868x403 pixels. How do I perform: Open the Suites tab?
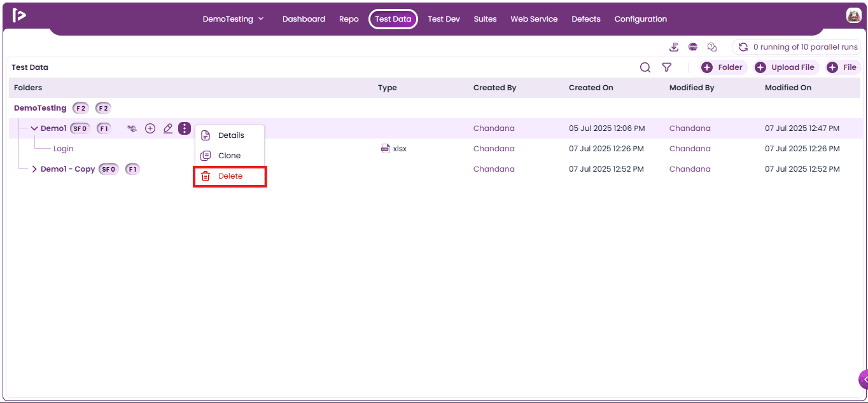(485, 19)
